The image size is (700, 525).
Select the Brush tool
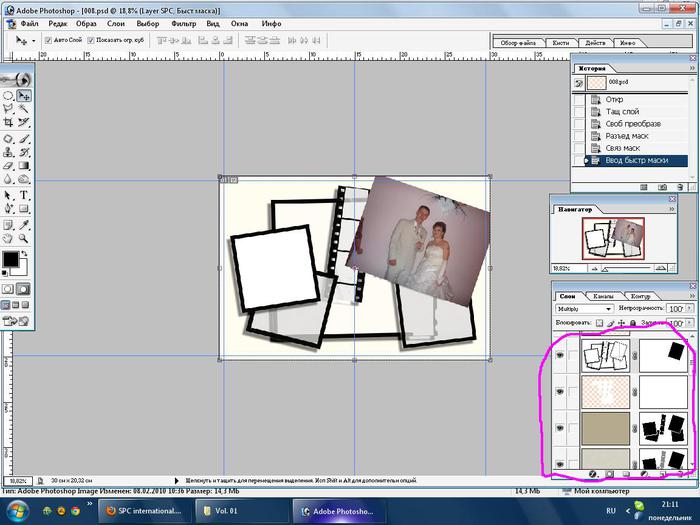pyautogui.click(x=23, y=139)
